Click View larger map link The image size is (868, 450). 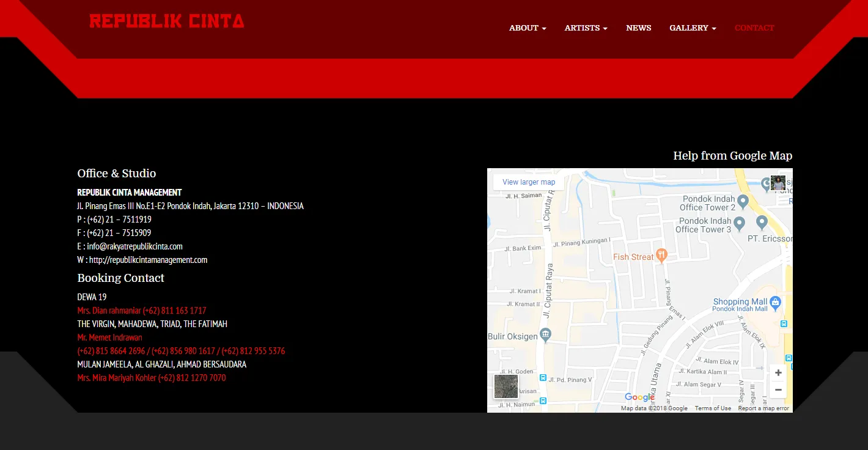click(x=529, y=182)
